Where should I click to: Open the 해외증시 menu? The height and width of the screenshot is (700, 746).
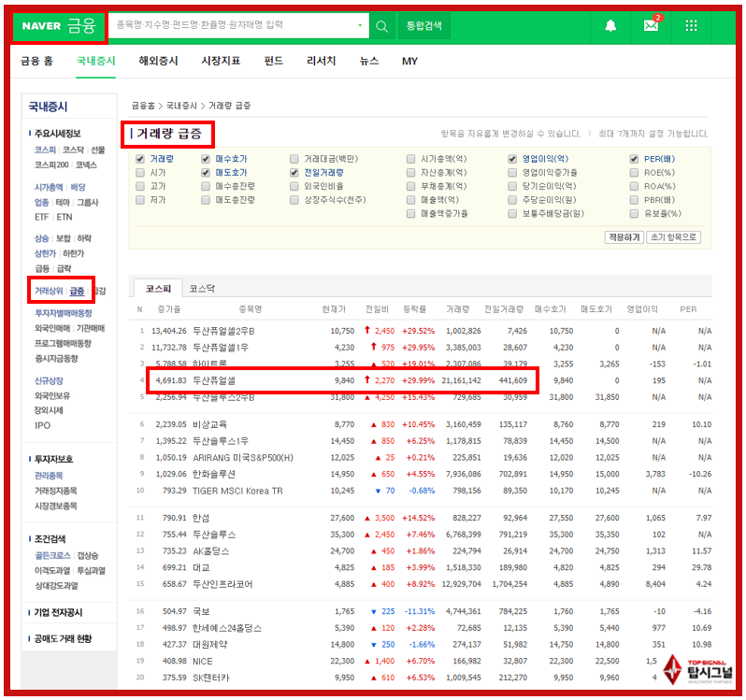click(x=158, y=61)
